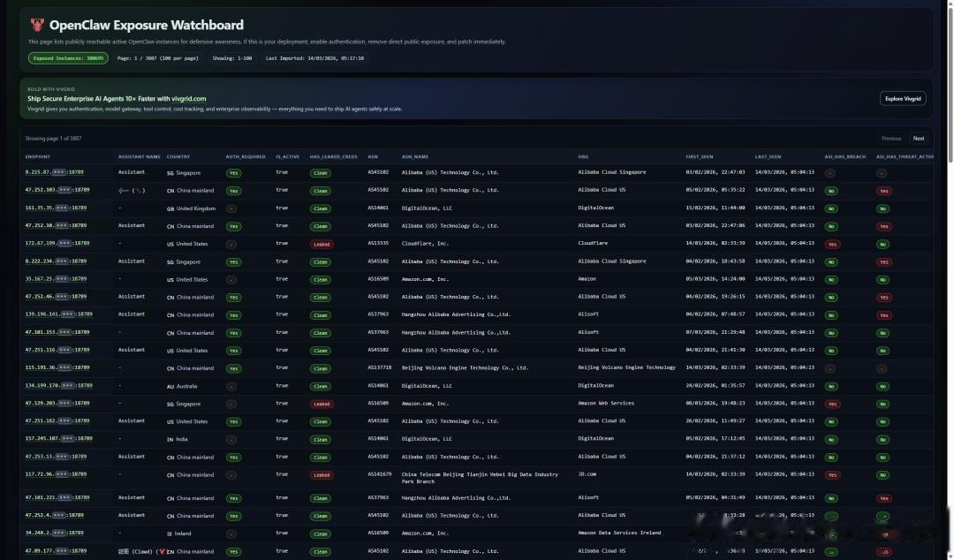Click the threat actor Yes badge in the 47.252.103 row

coord(884,191)
